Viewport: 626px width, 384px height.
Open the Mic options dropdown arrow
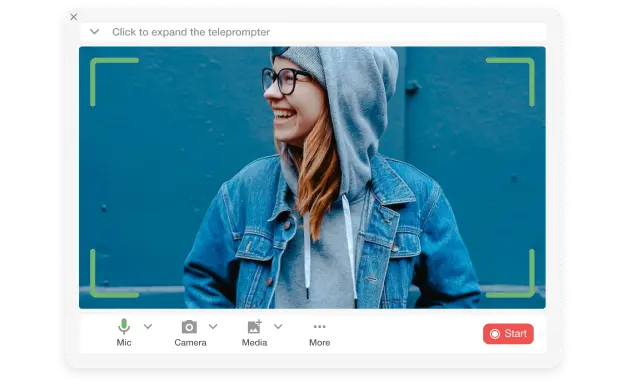tap(148, 327)
